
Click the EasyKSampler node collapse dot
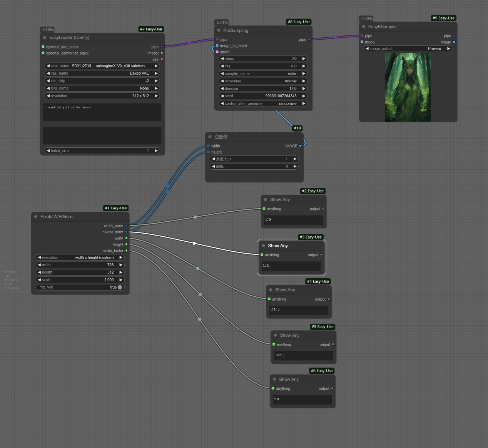click(x=364, y=27)
